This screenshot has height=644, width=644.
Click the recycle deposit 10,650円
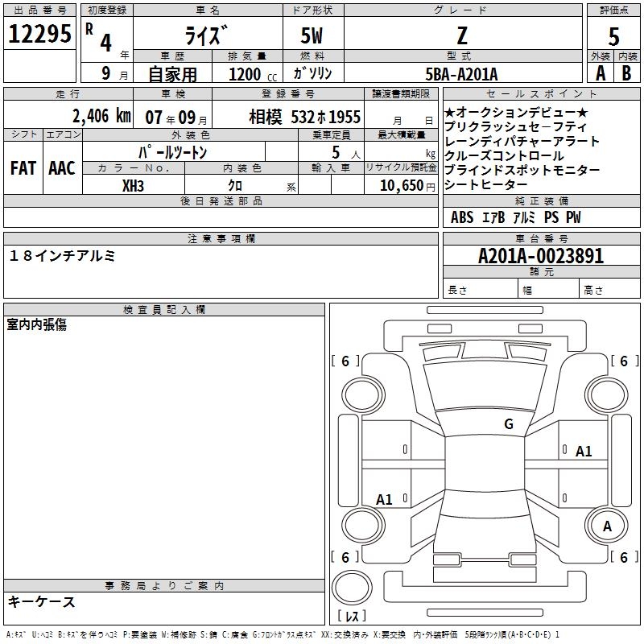pyautogui.click(x=407, y=186)
